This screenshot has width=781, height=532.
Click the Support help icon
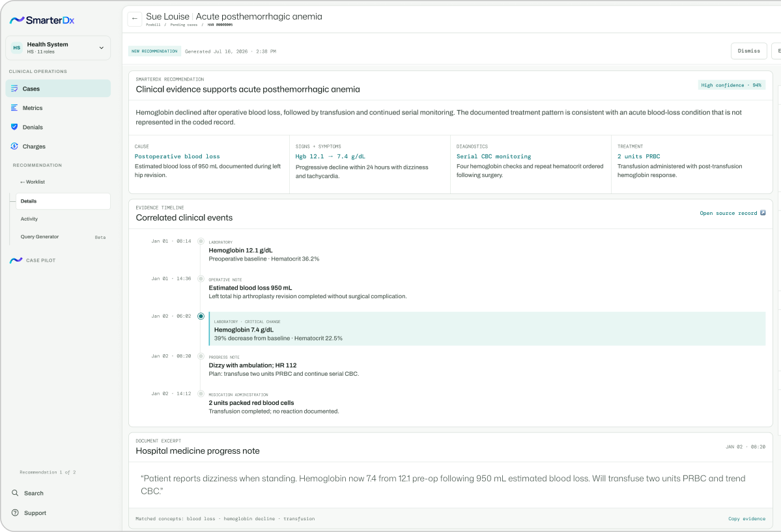click(15, 512)
